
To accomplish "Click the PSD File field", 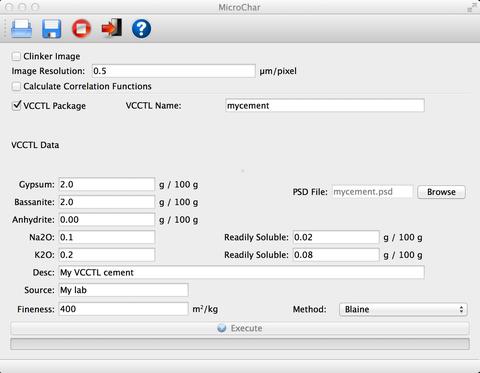I will coord(372,192).
